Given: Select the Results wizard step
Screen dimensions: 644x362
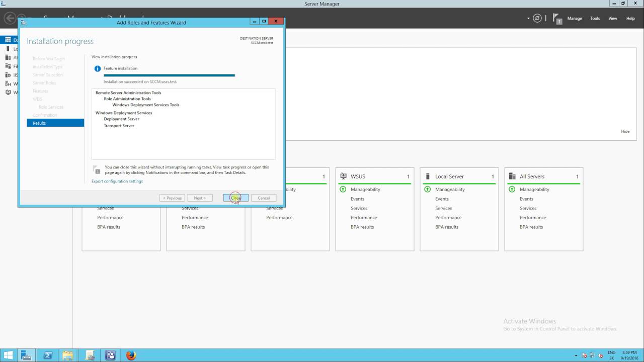Looking at the screenshot, I should 55,123.
